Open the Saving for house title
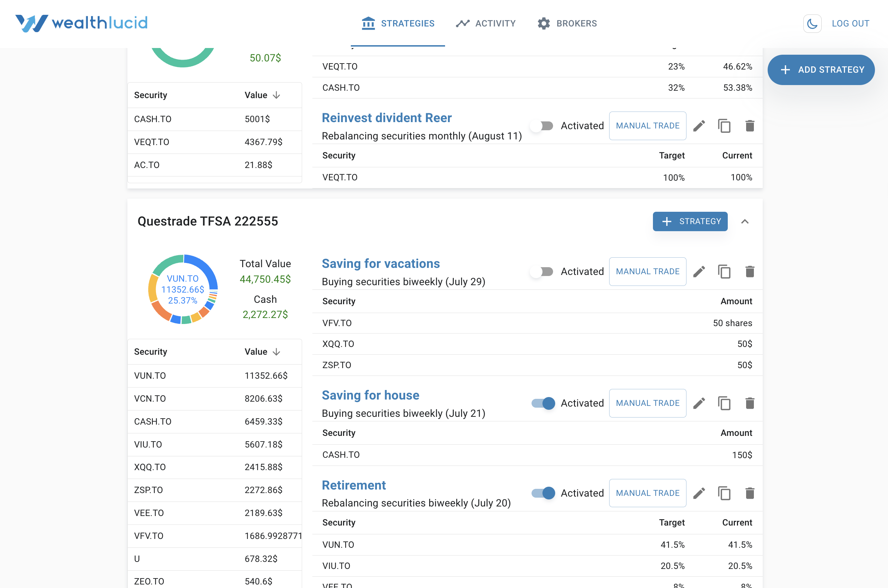 (371, 395)
